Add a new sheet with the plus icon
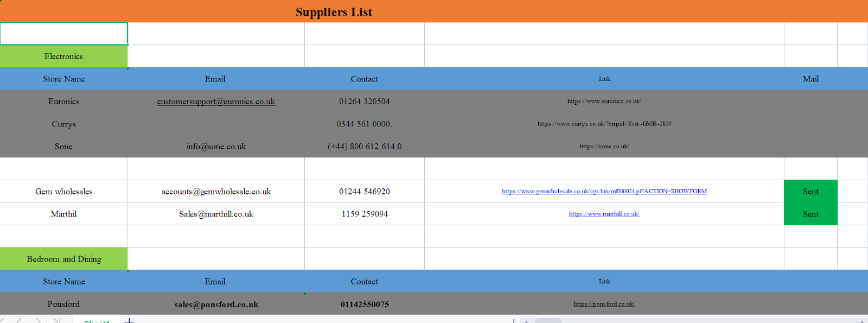 (129, 320)
